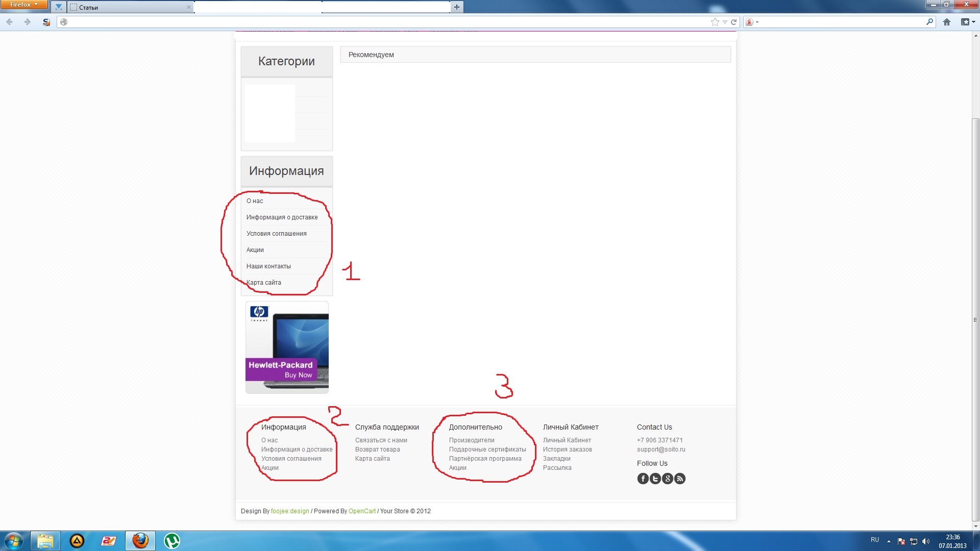Click the Facebook icon in footer

click(x=643, y=479)
